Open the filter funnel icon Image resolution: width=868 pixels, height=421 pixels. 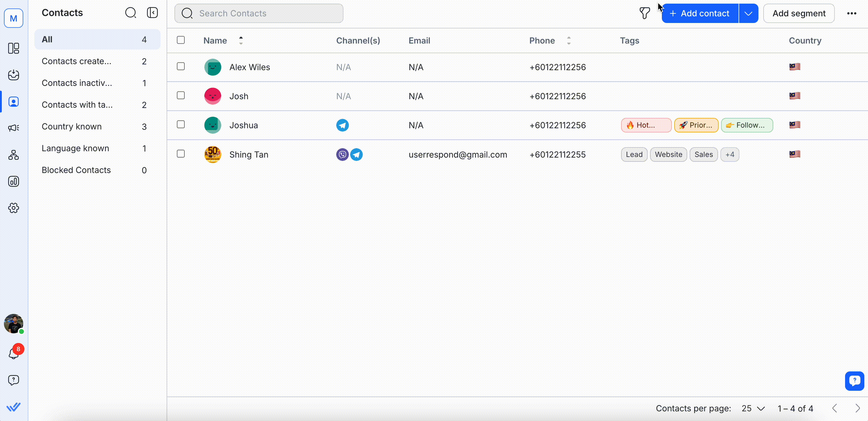[644, 14]
